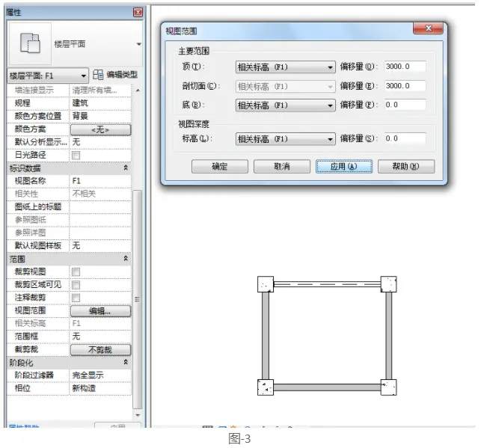
Task: Click the 图纸上的标题 value field
Action: point(100,206)
